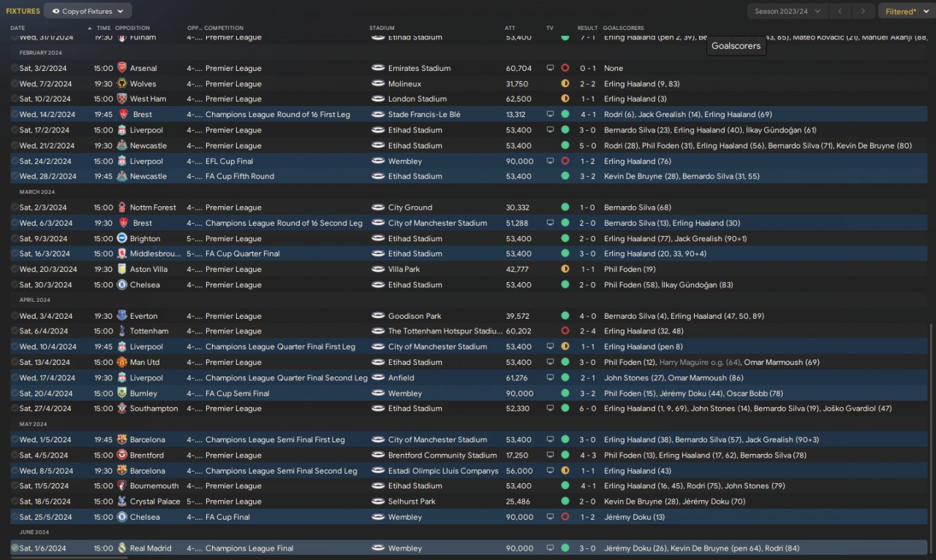Click the Real Madrid club badge
Viewport: 936px width, 560px height.
click(122, 548)
